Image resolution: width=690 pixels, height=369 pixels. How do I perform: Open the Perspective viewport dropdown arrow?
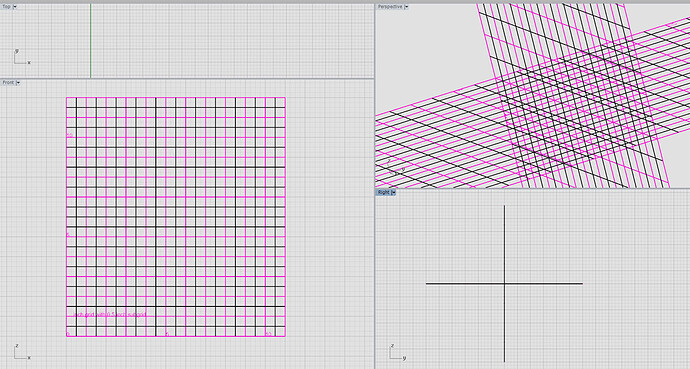coord(406,7)
